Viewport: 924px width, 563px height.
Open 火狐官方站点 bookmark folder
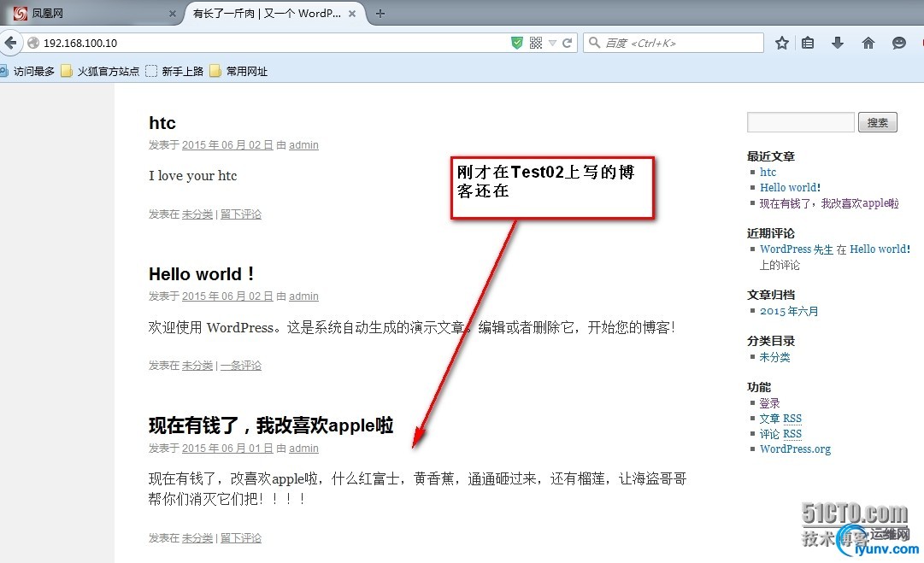coord(100,71)
